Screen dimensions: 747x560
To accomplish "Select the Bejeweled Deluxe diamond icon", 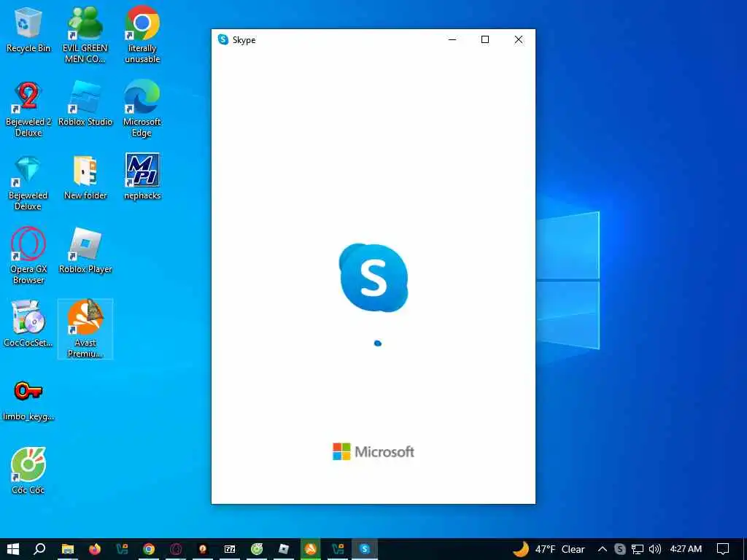I will coord(28,183).
